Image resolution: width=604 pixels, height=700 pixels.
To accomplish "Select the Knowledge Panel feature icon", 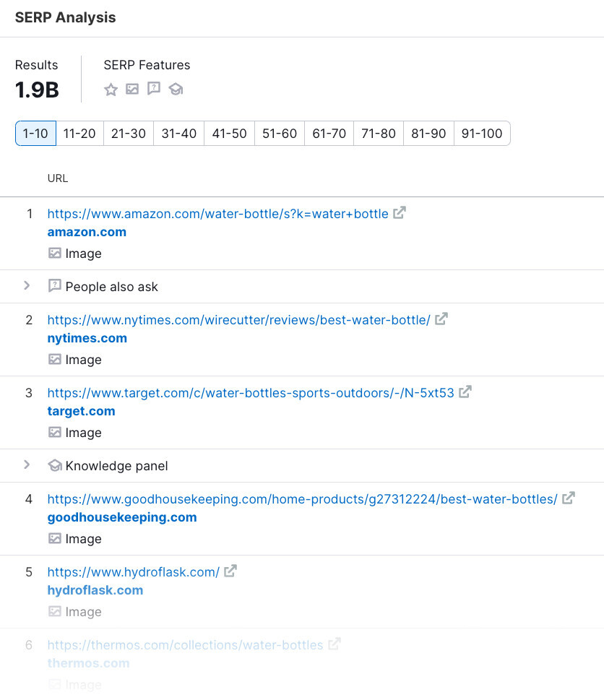I will click(x=176, y=90).
